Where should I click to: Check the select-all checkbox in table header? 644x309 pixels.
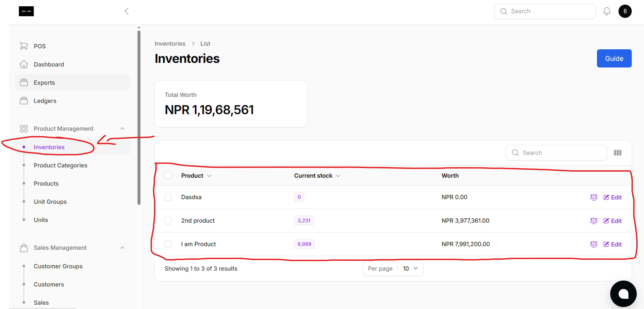click(x=168, y=176)
